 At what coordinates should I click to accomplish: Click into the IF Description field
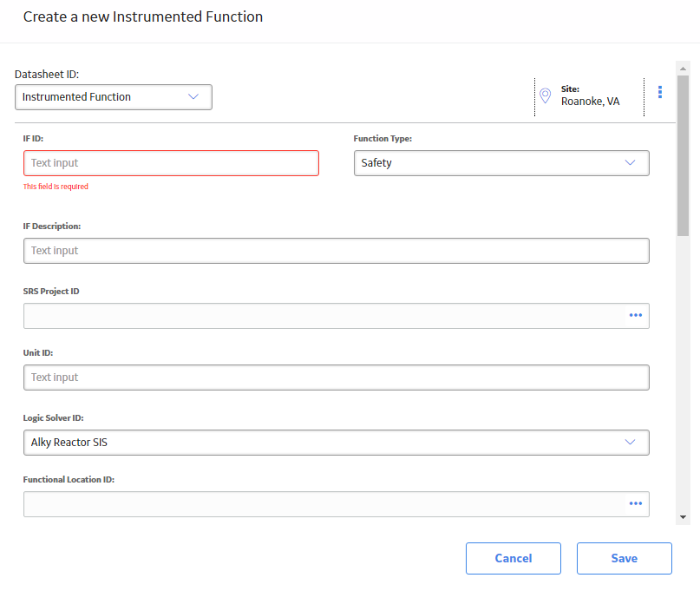[x=337, y=251]
